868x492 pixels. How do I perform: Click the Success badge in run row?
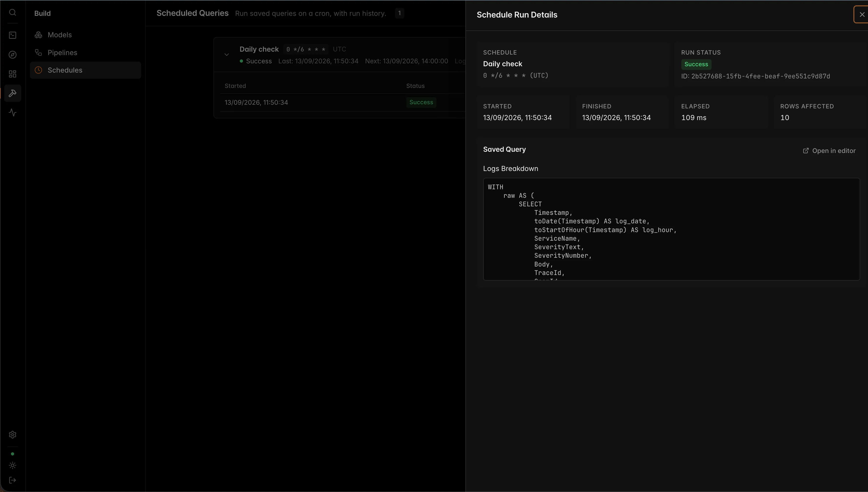[421, 102]
